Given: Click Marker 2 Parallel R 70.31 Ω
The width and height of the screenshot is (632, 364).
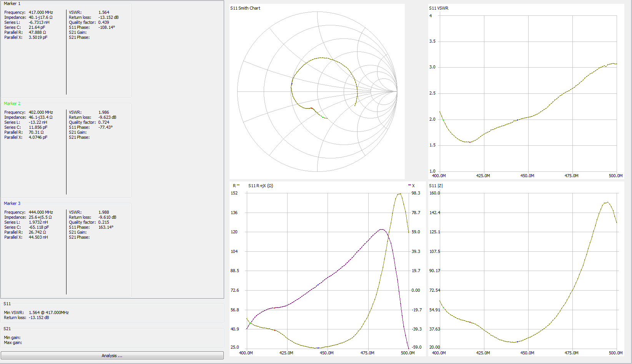Looking at the screenshot, I should (36, 132).
